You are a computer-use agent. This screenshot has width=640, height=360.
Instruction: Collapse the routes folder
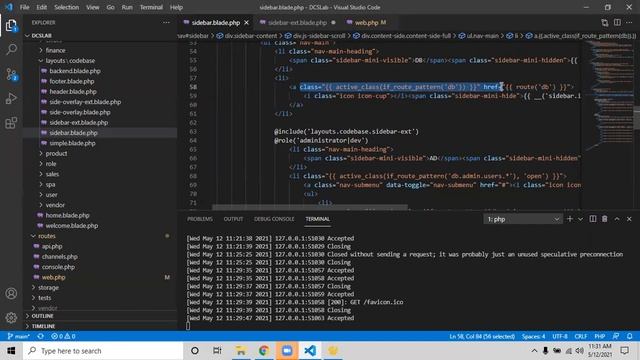pos(47,236)
